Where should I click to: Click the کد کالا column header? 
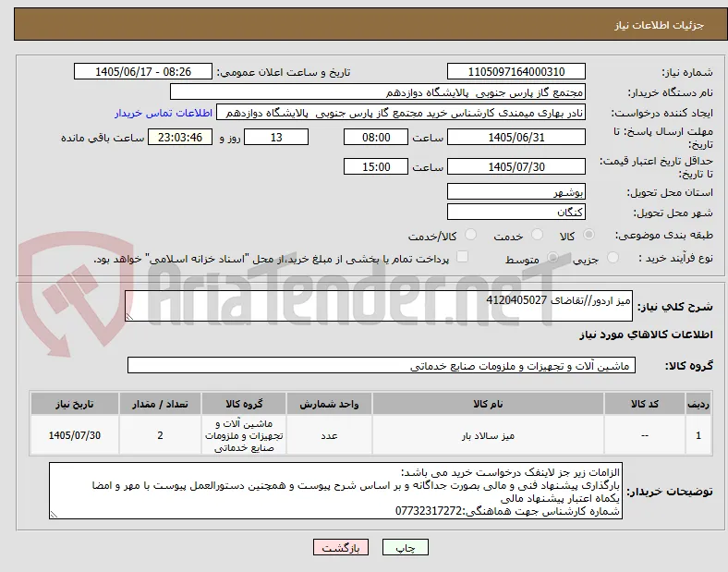pyautogui.click(x=645, y=404)
